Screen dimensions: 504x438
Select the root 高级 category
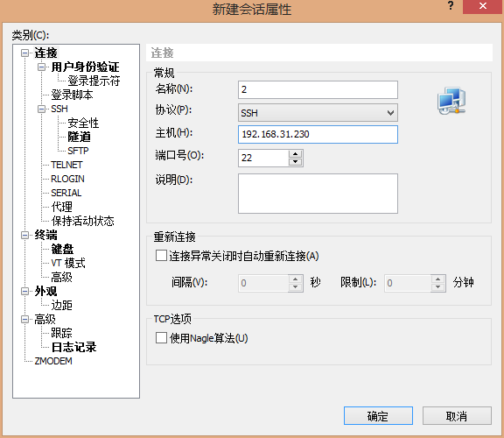click(x=45, y=319)
